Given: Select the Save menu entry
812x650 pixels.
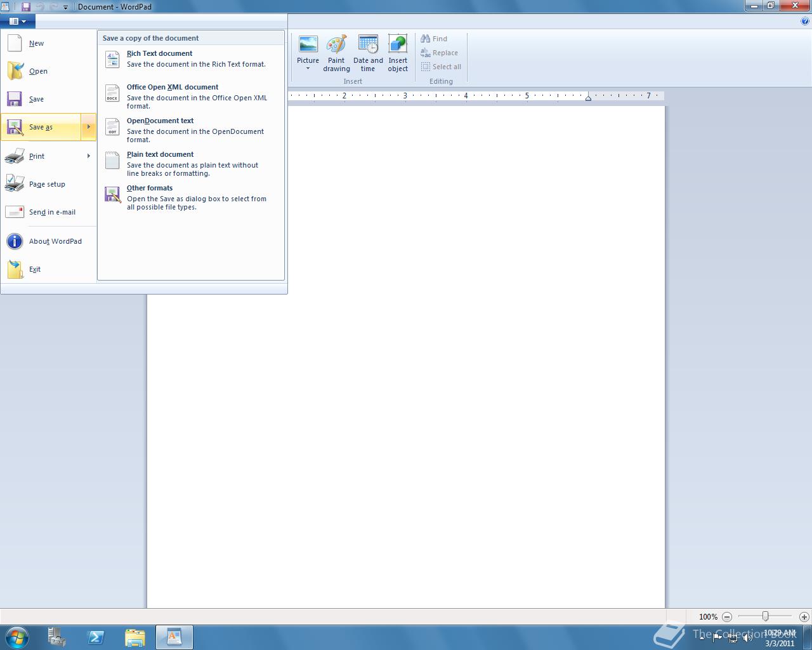Looking at the screenshot, I should 48,99.
